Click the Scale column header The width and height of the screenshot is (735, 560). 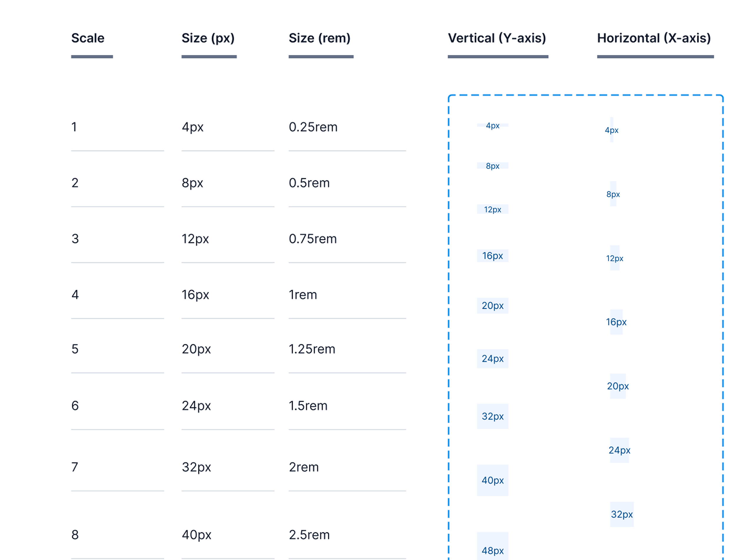coord(88,38)
